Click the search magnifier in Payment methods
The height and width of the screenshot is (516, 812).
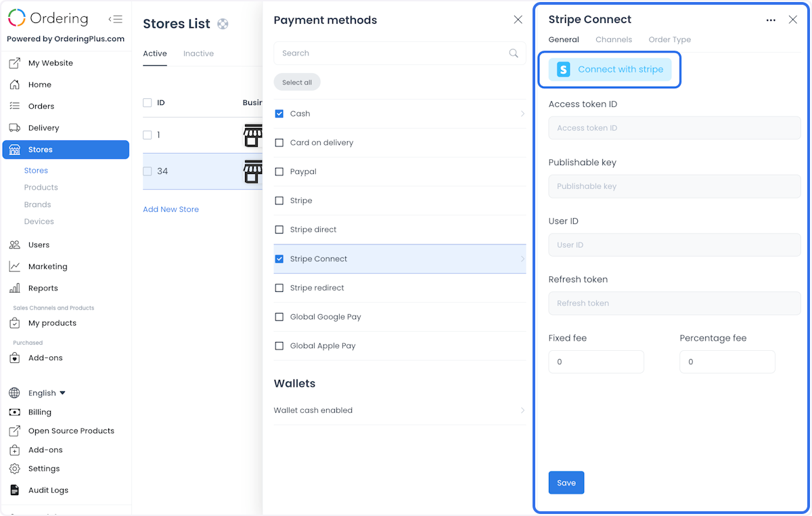[x=514, y=53]
